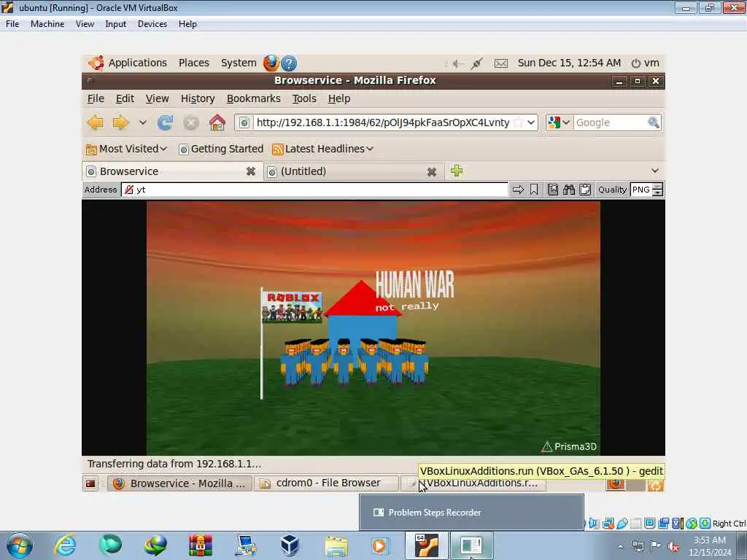The height and width of the screenshot is (560, 747).
Task: Bookmark this page with the star
Action: tap(519, 122)
